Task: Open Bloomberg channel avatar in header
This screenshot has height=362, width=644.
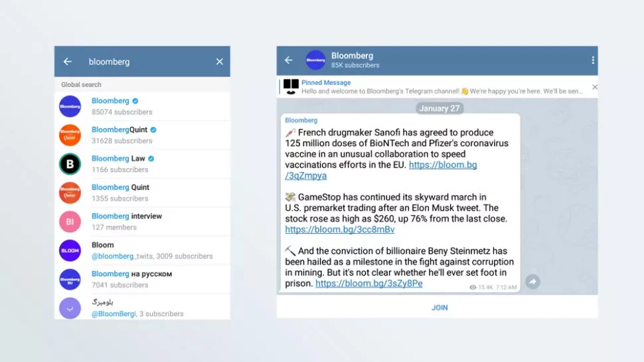Action: (315, 60)
